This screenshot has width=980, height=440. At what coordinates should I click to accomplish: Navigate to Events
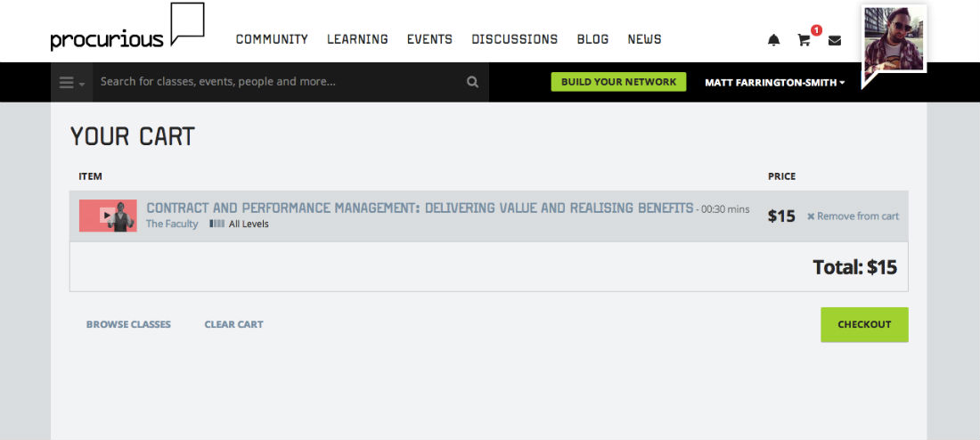(x=429, y=39)
